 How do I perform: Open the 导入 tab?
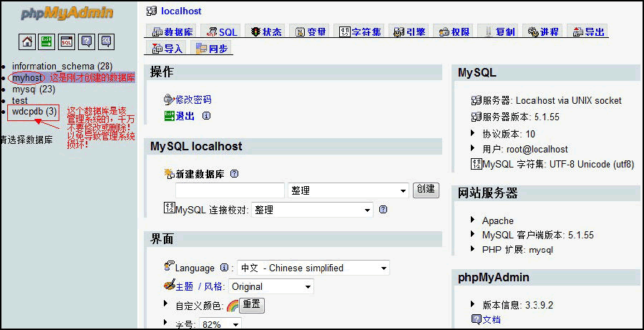tap(167, 48)
